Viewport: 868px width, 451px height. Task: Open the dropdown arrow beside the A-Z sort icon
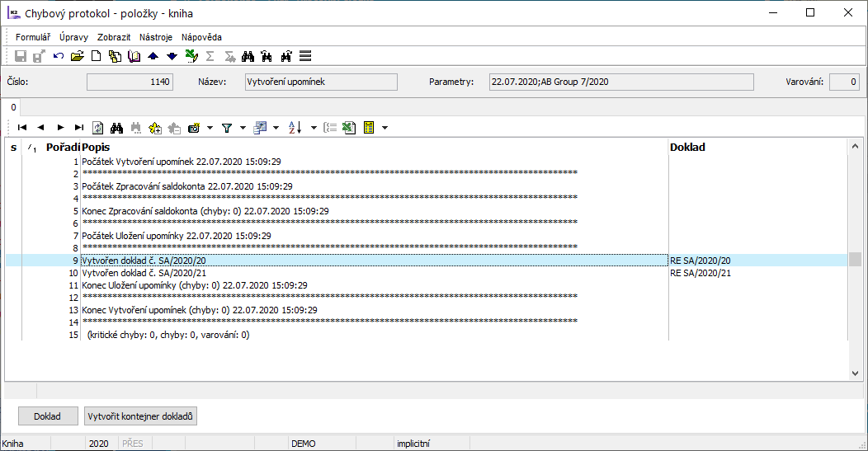[x=314, y=128]
